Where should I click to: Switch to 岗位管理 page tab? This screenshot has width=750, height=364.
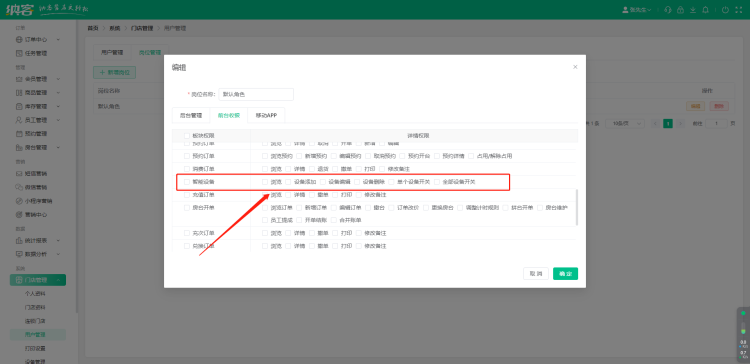coord(150,53)
